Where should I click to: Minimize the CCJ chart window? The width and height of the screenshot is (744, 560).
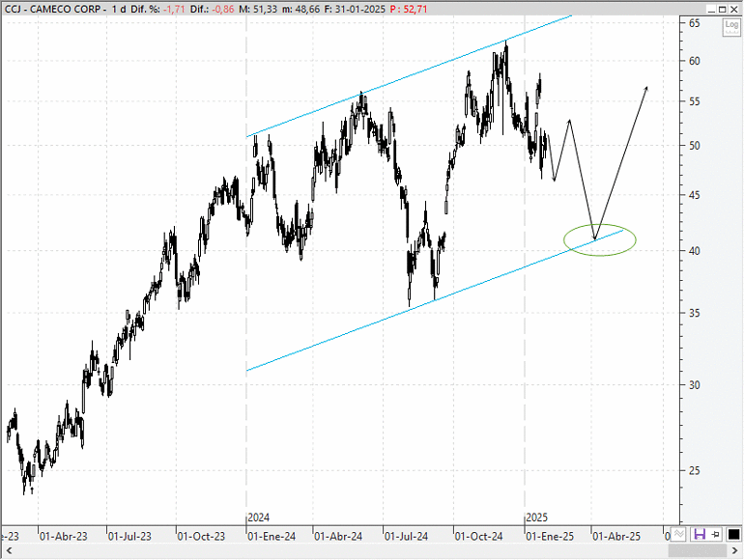point(711,9)
